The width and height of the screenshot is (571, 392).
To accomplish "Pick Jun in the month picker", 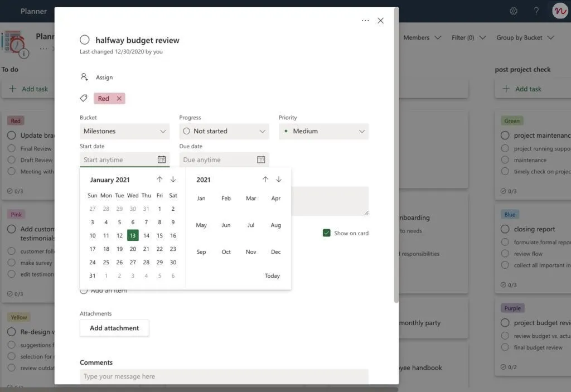I will 226,225.
